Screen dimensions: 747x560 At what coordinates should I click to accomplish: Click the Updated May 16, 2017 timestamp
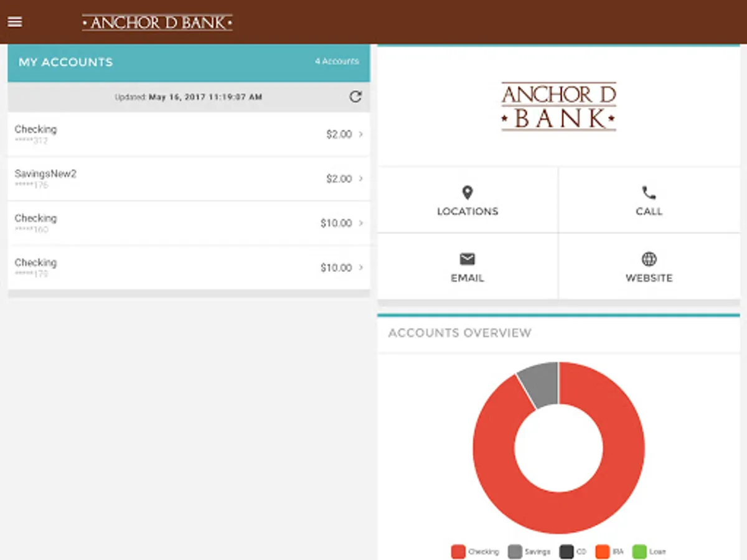pyautogui.click(x=189, y=97)
